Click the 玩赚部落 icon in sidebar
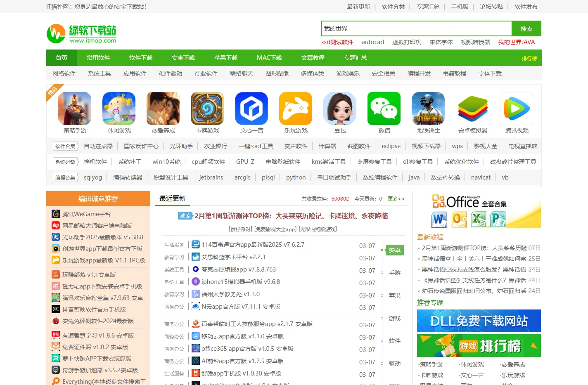 click(x=56, y=274)
